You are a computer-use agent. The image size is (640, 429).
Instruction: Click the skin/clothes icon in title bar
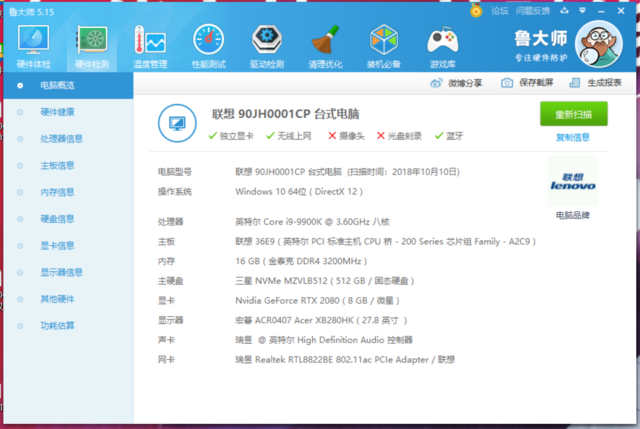[x=564, y=11]
